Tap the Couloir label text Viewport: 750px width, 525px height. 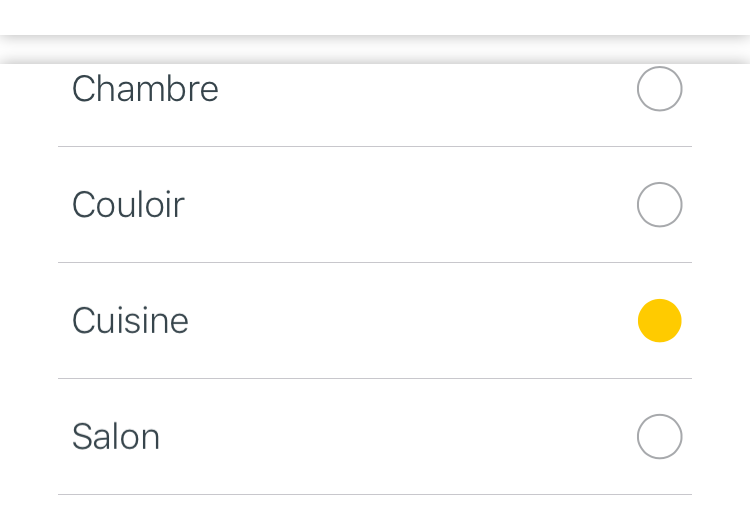pyautogui.click(x=128, y=205)
